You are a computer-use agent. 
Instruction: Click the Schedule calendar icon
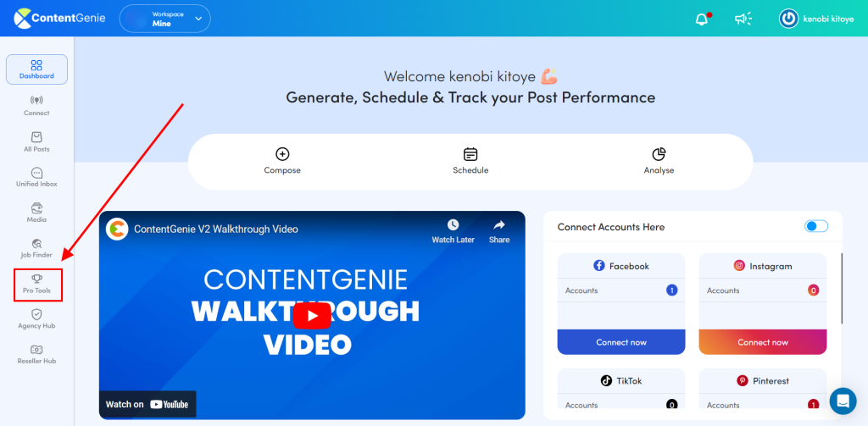tap(470, 154)
